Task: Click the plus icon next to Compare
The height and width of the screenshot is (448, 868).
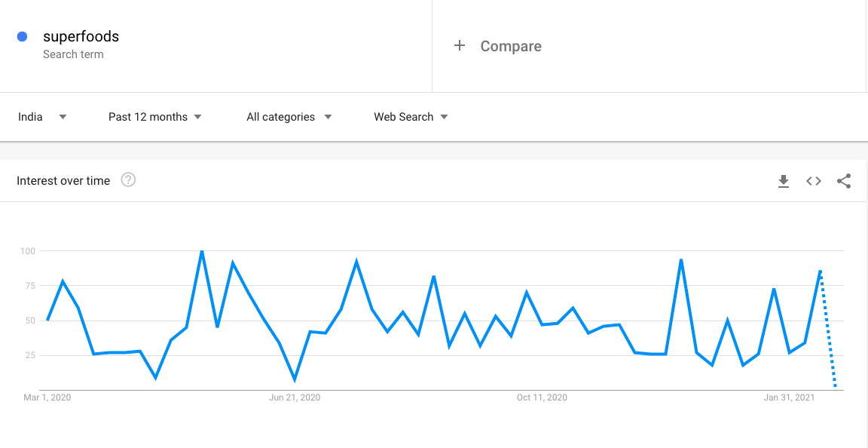Action: pos(460,46)
